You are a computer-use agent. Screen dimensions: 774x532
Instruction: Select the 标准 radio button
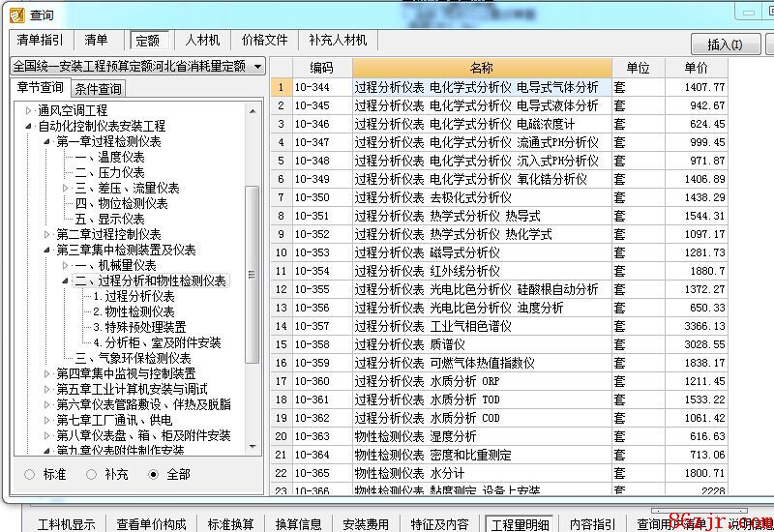click(30, 474)
